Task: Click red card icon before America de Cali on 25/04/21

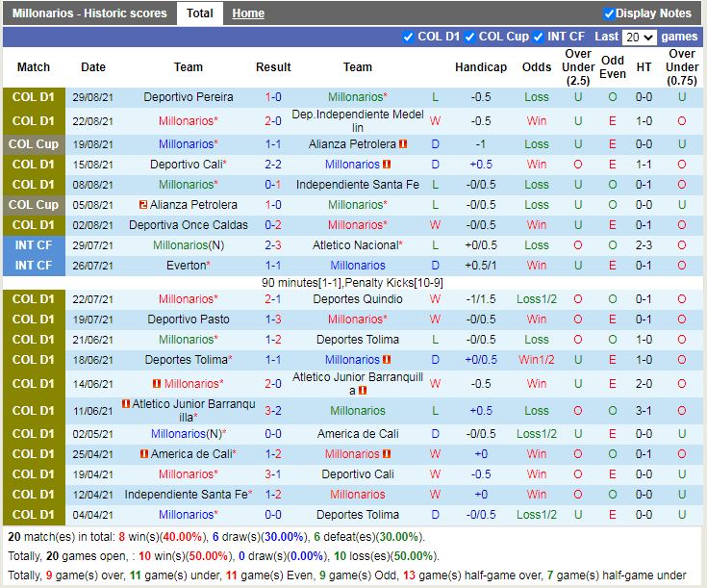Action: [142, 454]
